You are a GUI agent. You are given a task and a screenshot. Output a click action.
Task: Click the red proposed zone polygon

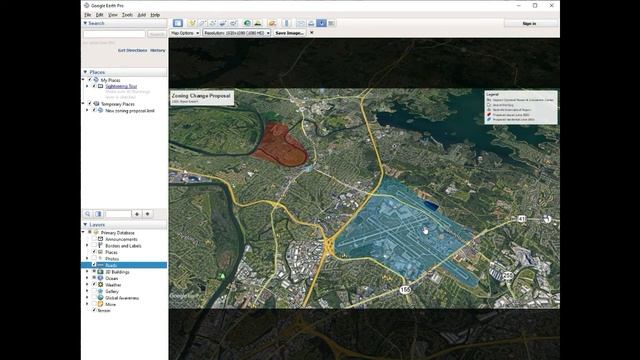tap(282, 147)
